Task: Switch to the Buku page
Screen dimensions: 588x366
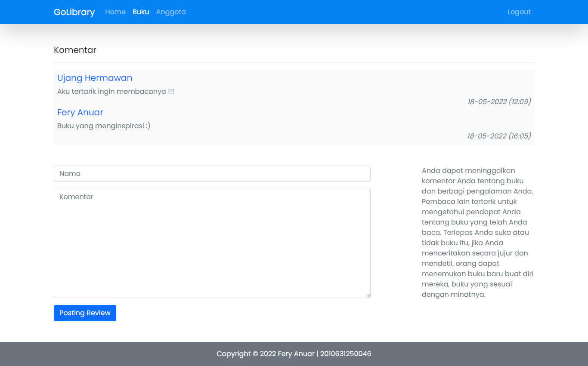Action: (141, 12)
